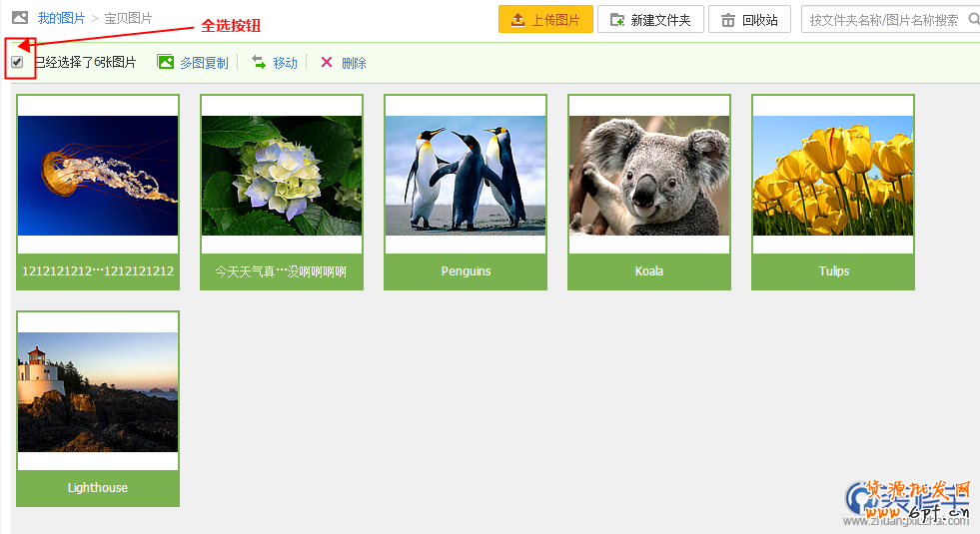Open the 我的图片 breadcrumb link
The image size is (980, 534).
tap(61, 18)
